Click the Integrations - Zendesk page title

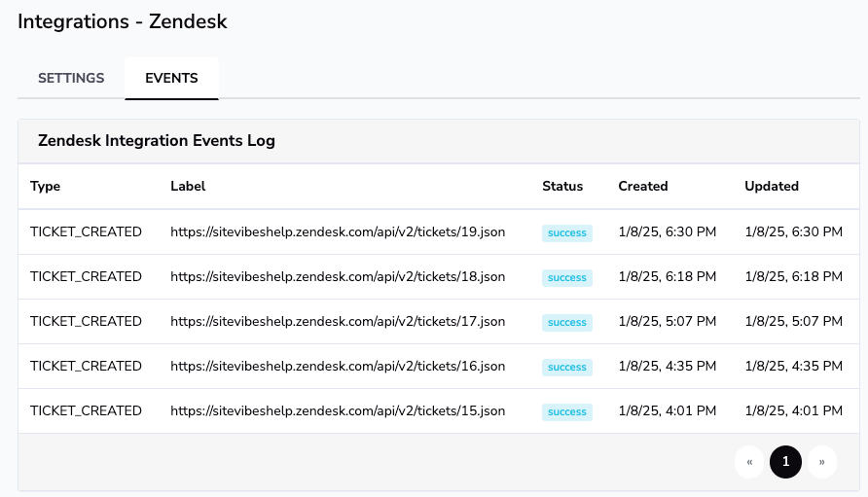coord(123,21)
